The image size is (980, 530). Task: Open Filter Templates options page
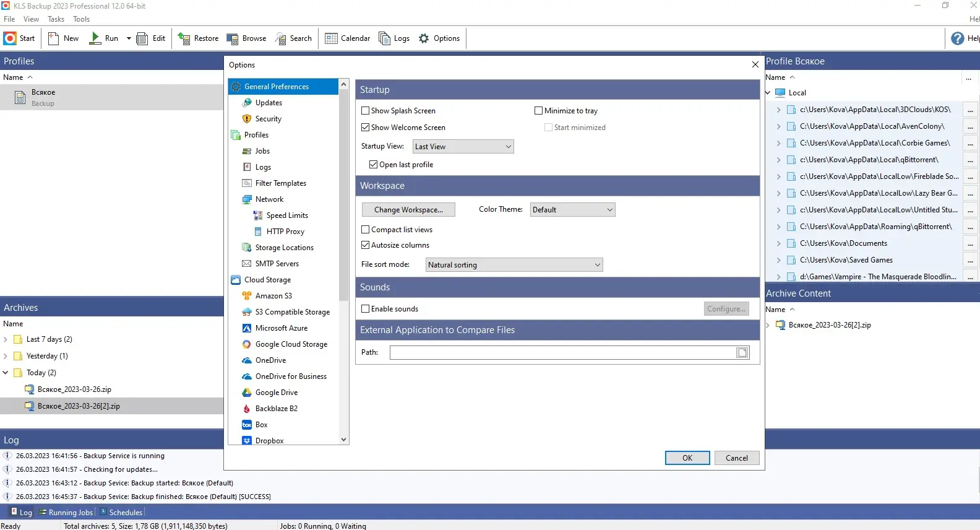point(280,183)
